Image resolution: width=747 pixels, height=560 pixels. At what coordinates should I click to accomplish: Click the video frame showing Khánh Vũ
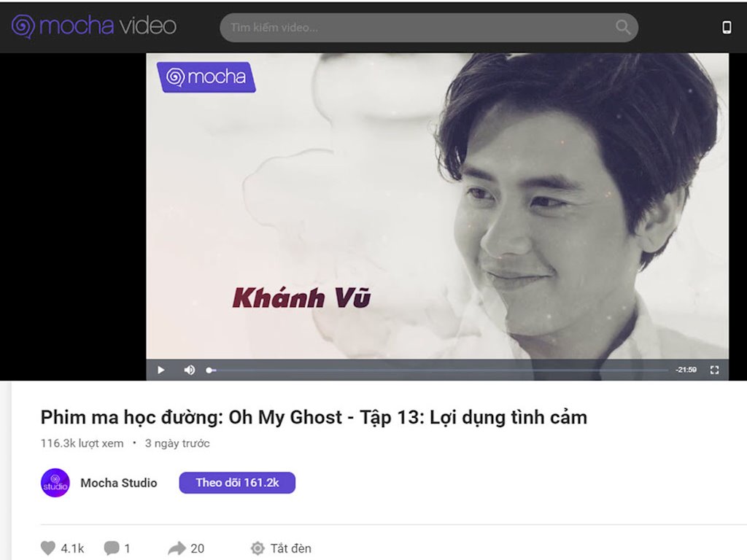click(437, 206)
